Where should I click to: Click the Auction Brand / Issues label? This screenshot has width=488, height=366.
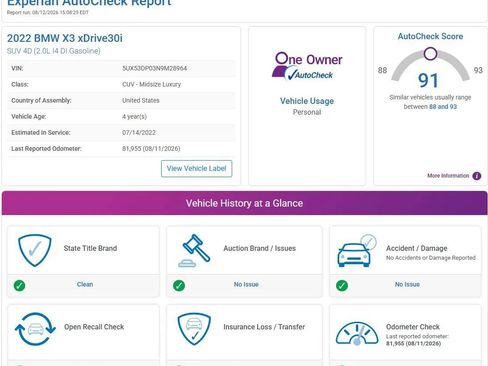pos(260,248)
